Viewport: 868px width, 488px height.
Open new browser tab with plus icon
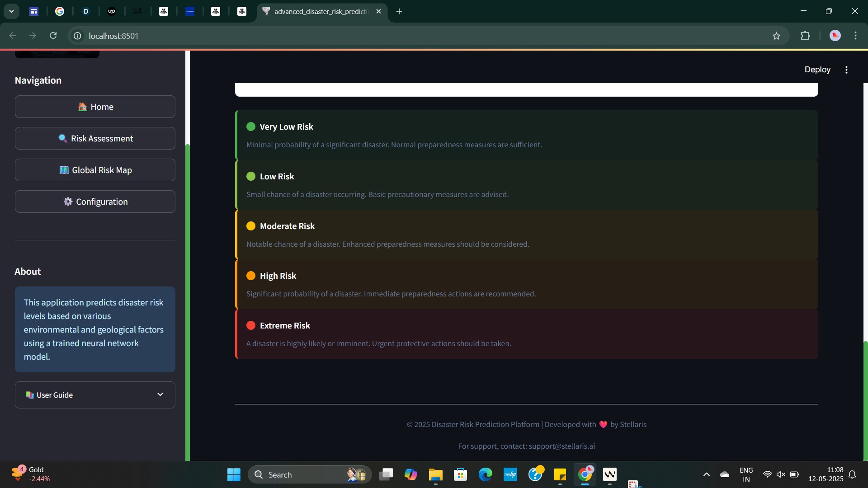point(399,12)
